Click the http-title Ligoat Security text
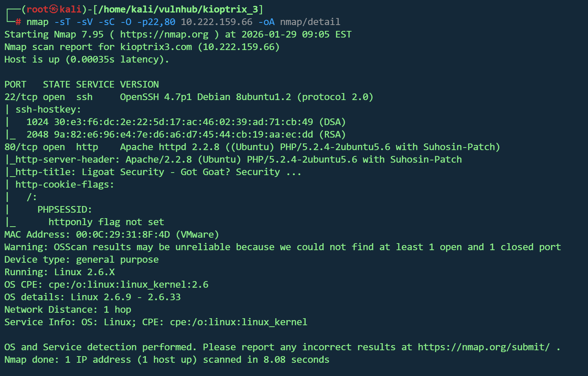The height and width of the screenshot is (376, 588). 123,172
